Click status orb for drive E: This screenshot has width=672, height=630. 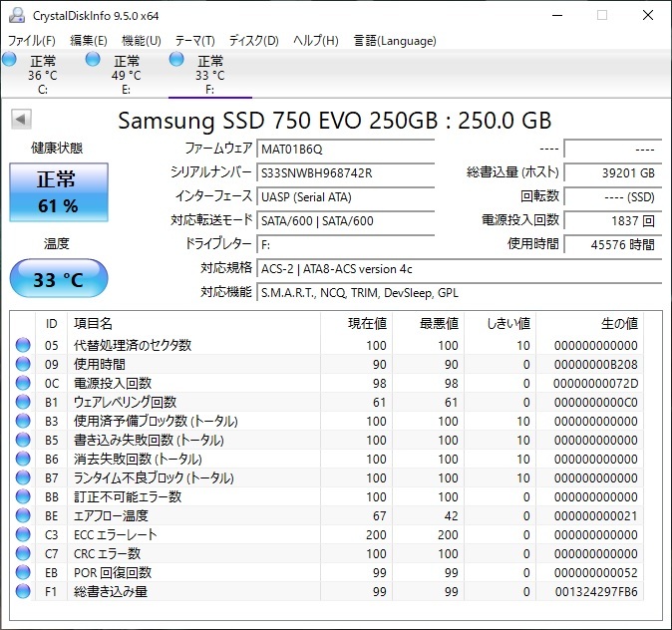(93, 59)
